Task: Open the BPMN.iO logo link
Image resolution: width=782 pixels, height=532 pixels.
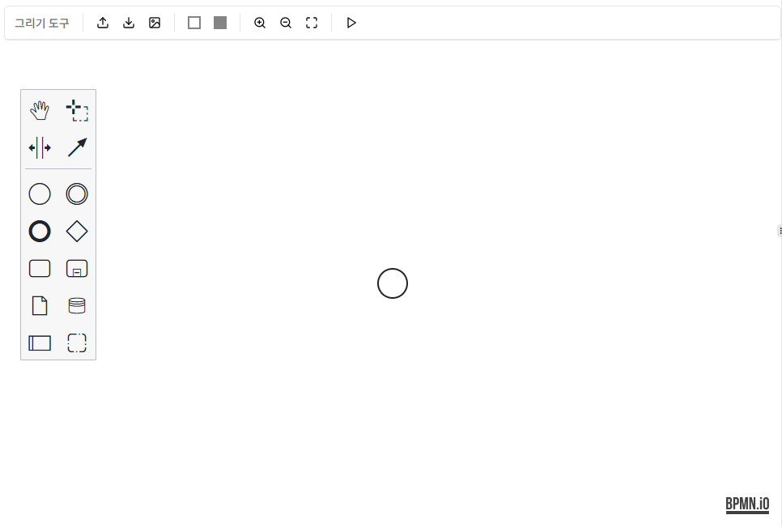Action: (746, 504)
